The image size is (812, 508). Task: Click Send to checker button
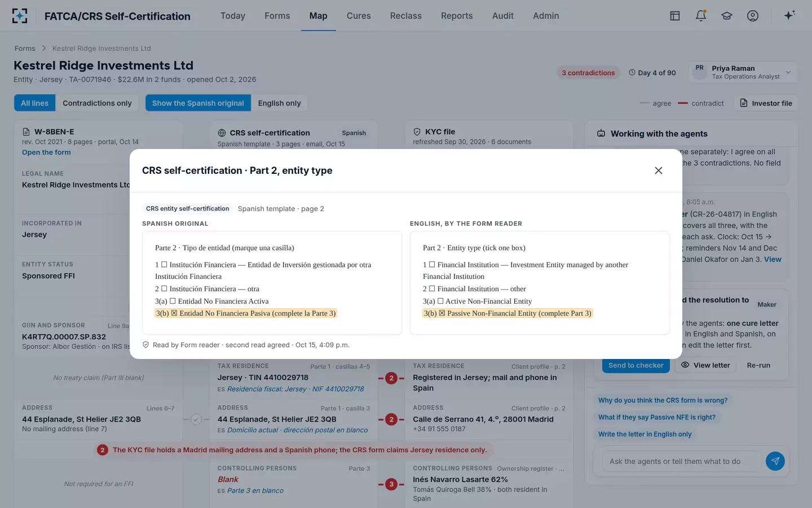click(636, 365)
